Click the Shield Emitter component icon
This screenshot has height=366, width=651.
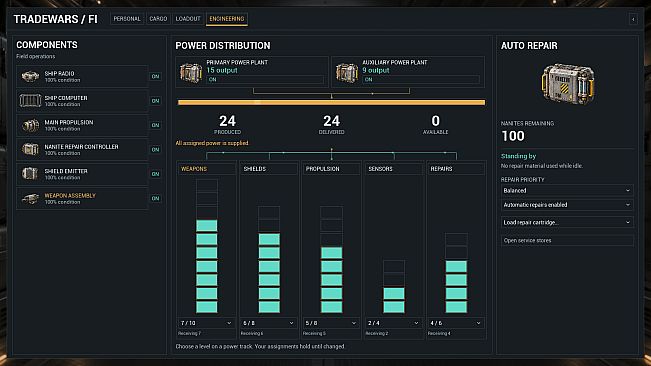[x=30, y=173]
